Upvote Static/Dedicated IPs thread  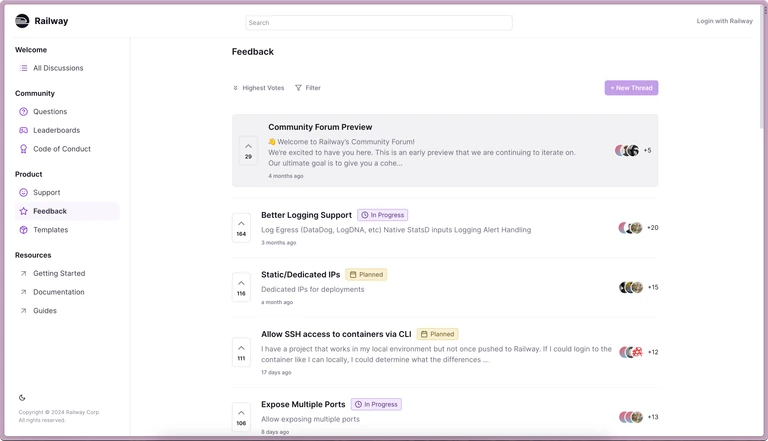[x=241, y=288]
